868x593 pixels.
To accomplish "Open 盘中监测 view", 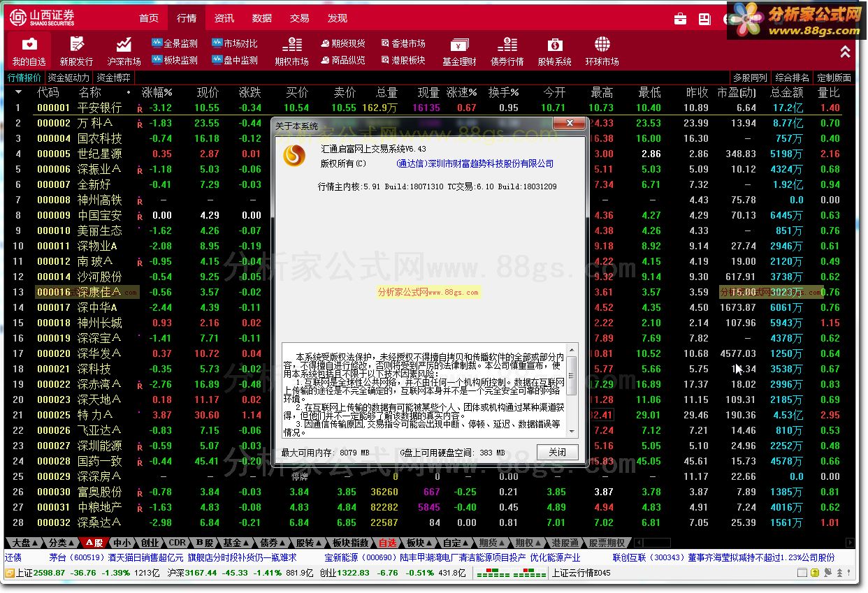I will click(x=235, y=61).
